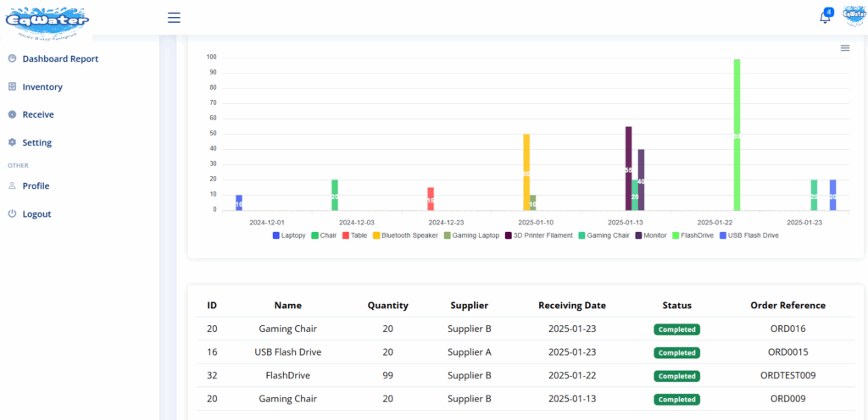Click the Monitor legend color swatch
The width and height of the screenshot is (868, 420).
[638, 235]
